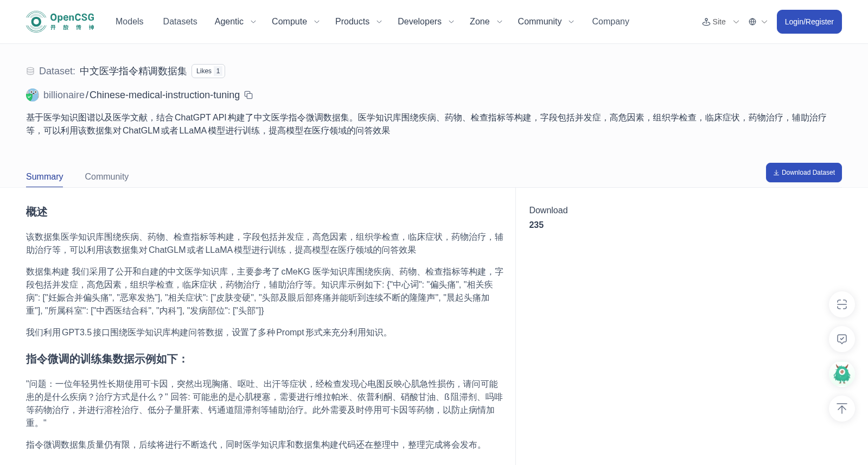Click the globe language icon

tap(752, 22)
